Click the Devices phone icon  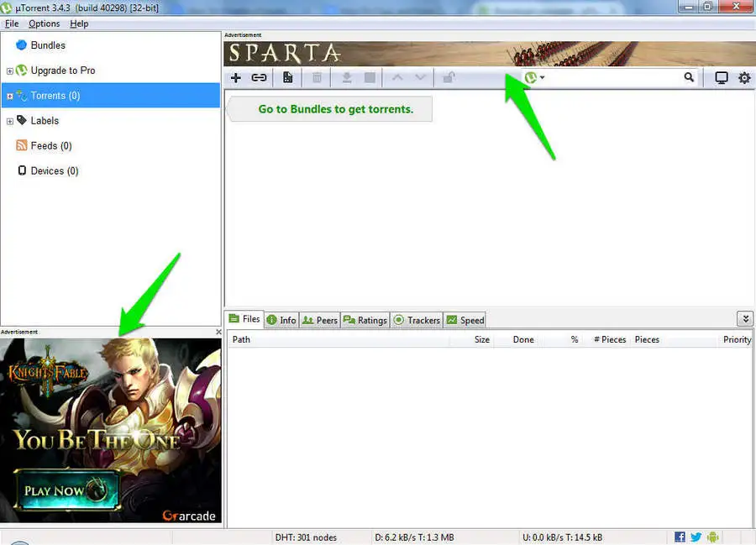pos(22,170)
